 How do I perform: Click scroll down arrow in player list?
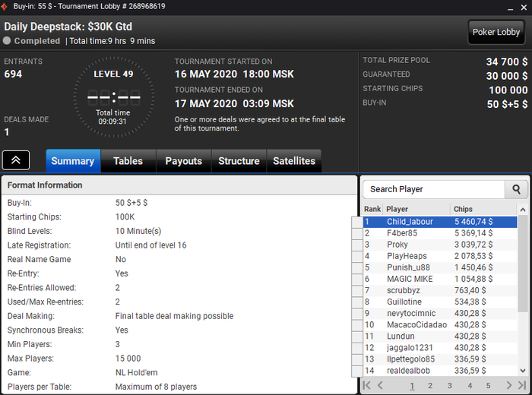pyautogui.click(x=523, y=371)
